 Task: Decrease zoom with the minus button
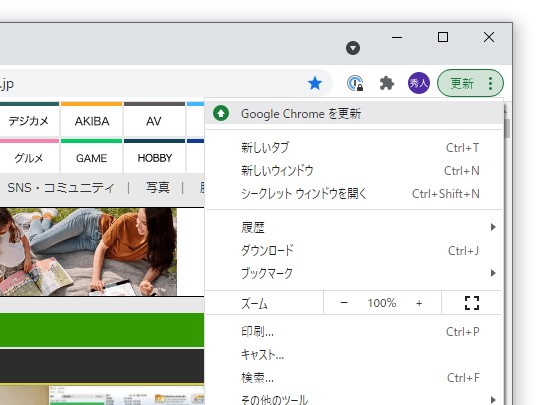(x=344, y=303)
